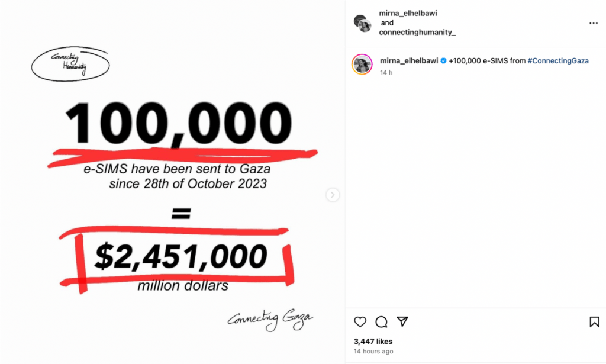Open the #ConnectingGaza hashtag

tap(558, 61)
